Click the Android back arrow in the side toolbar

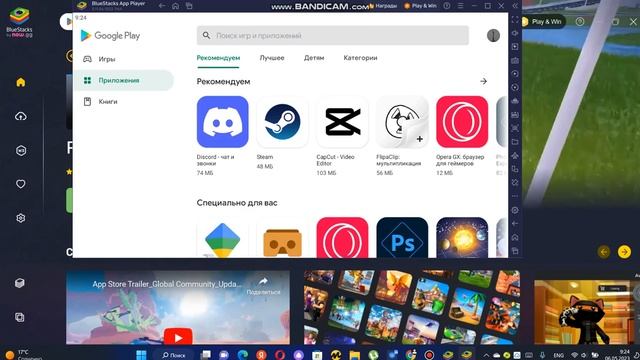(515, 224)
